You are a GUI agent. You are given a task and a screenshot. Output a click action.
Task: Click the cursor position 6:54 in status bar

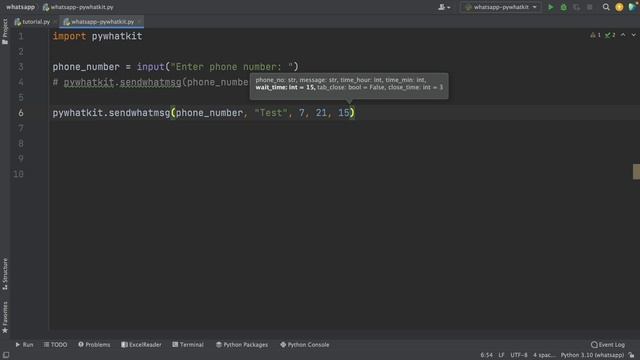pos(486,355)
